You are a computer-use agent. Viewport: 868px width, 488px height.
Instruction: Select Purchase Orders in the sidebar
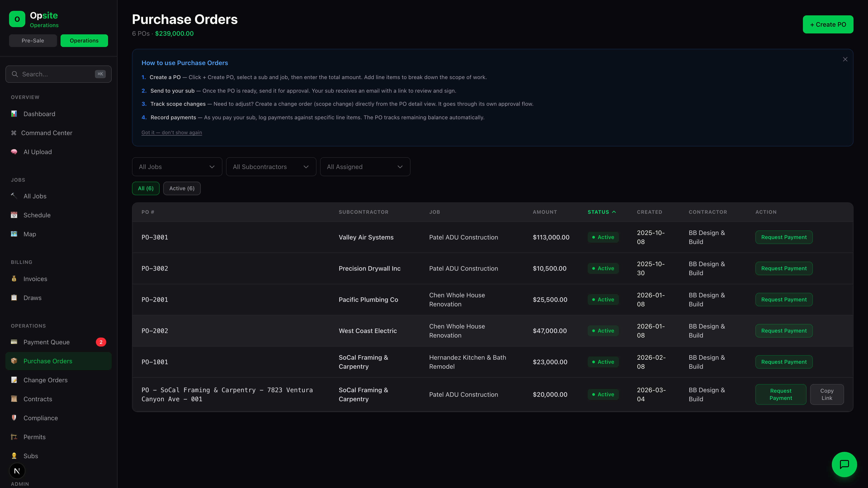point(47,361)
